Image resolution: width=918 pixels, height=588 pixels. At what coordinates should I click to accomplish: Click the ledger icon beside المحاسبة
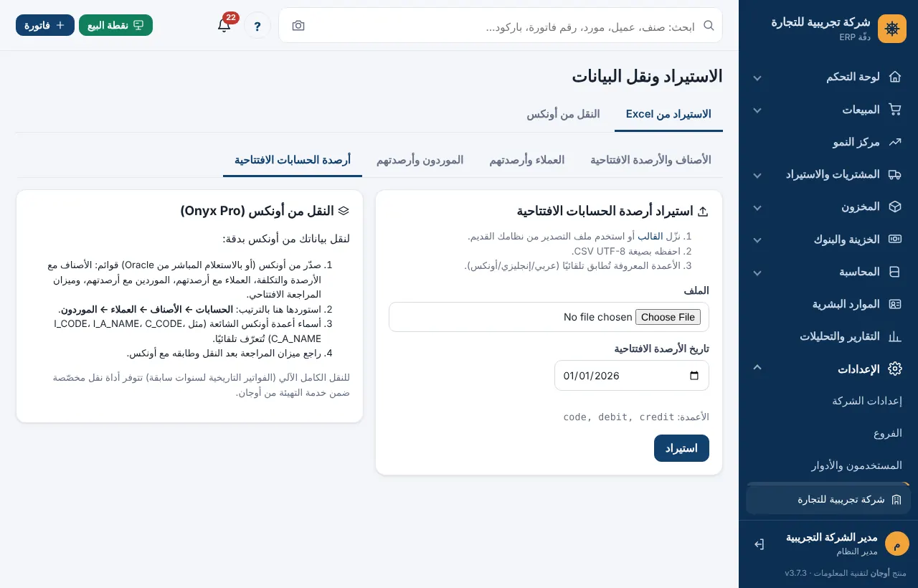click(x=894, y=272)
